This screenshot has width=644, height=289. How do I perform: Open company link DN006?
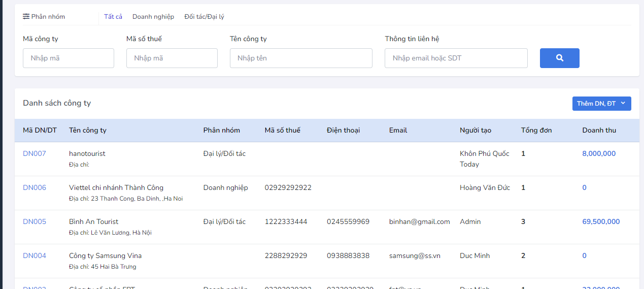[35, 187]
